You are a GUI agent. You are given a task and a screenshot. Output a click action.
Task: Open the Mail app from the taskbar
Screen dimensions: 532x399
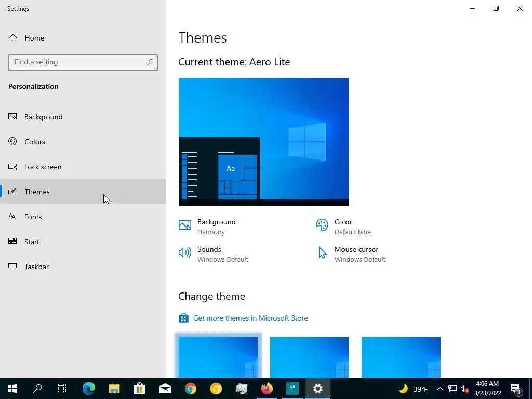(165, 389)
